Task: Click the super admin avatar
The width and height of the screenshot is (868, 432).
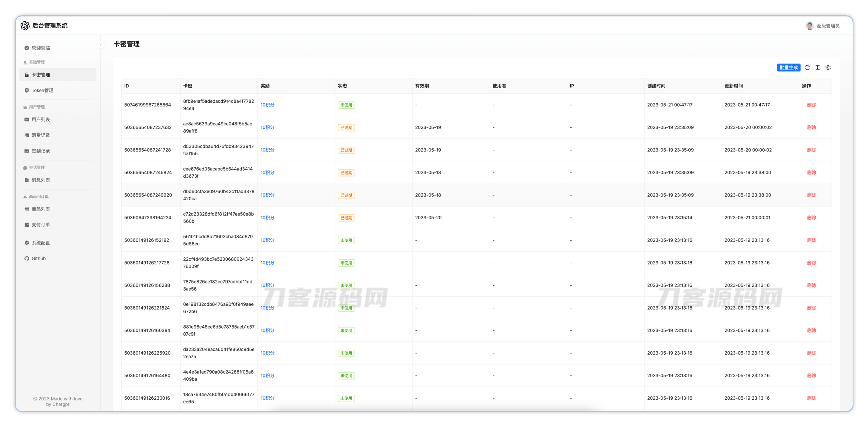Action: (809, 26)
